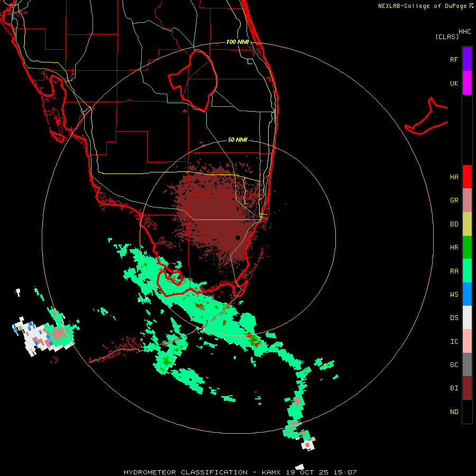Click the IC pink legend swatch
476x476 pixels.
coord(467,341)
